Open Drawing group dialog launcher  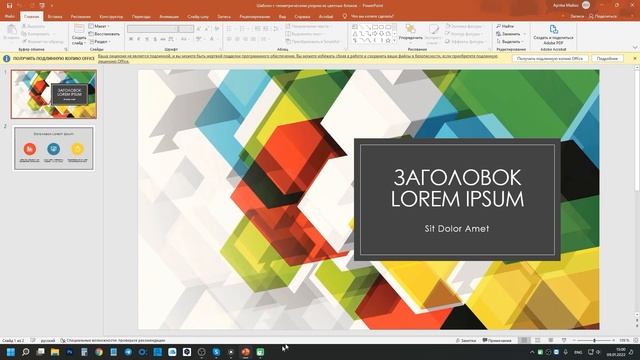(x=489, y=49)
